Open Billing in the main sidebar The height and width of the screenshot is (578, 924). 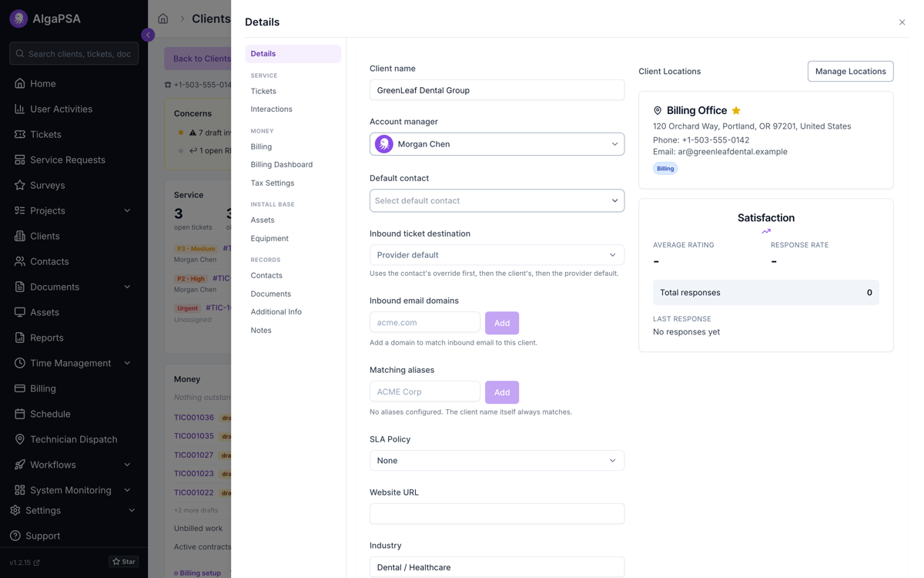[x=42, y=388]
